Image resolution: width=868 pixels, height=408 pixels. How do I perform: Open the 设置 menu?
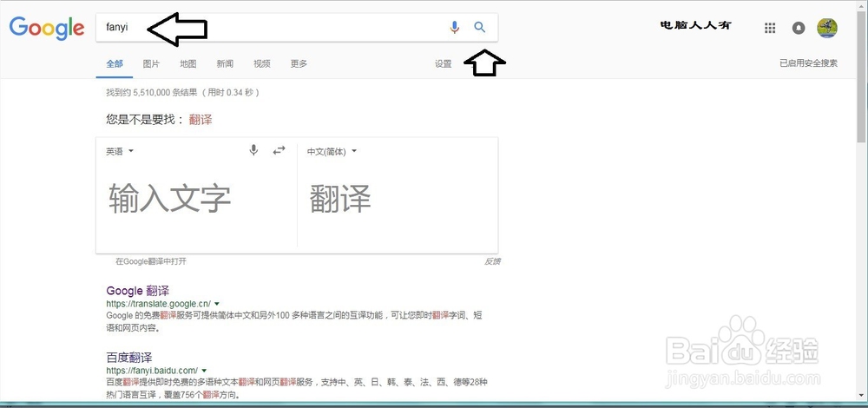pos(444,63)
